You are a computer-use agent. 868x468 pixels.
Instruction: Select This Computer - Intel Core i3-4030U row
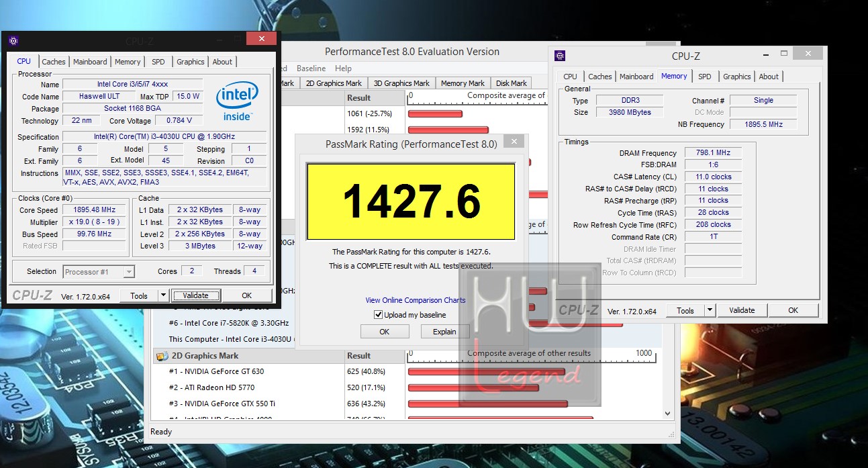[232, 339]
